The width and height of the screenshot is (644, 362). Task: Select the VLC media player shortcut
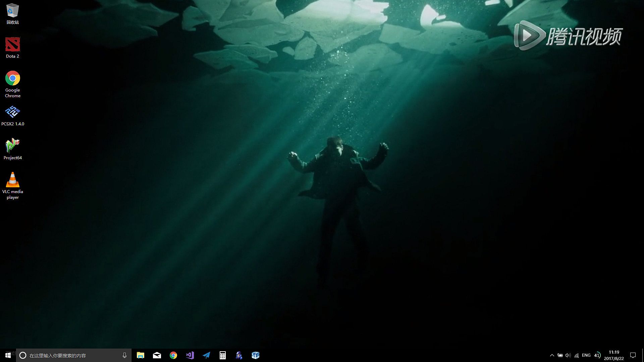(12, 185)
